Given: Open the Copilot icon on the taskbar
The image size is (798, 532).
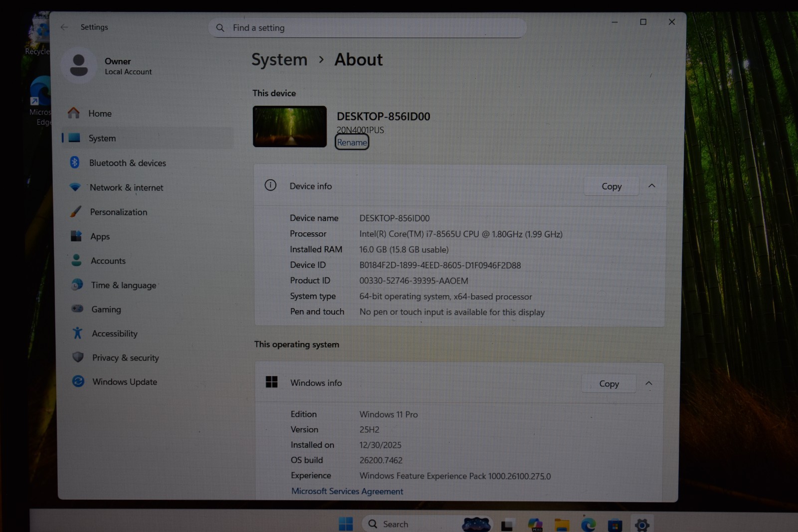Looking at the screenshot, I should coord(535,525).
